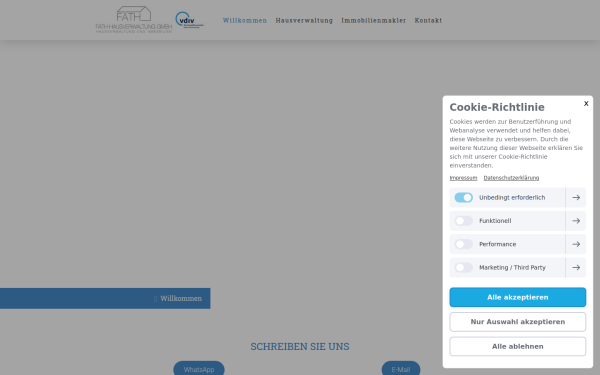600x375 pixels.
Task: Expand Performance details arrow
Action: [x=576, y=244]
